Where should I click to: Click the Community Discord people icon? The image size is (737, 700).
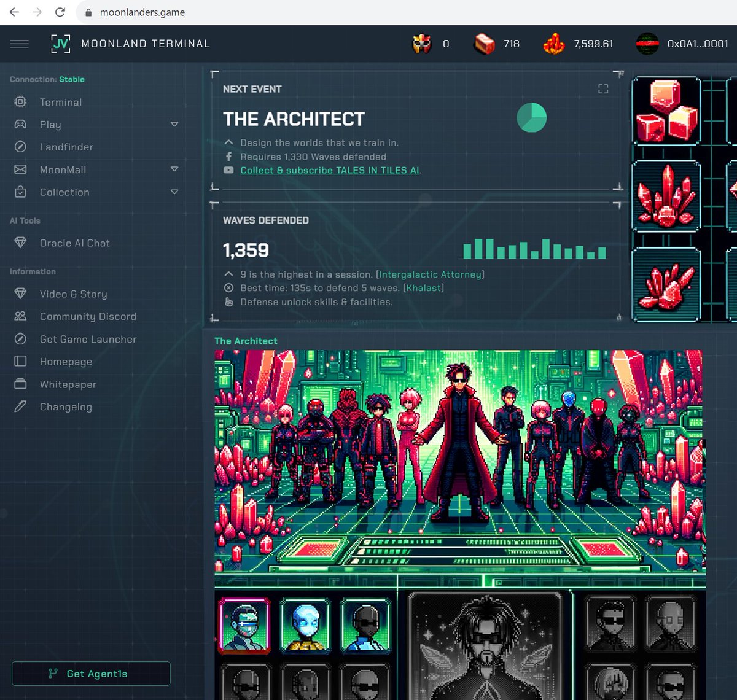(x=20, y=316)
